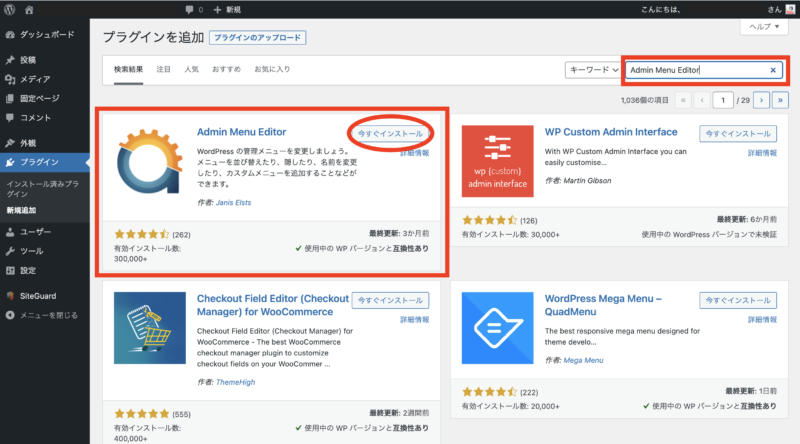This screenshot has width=800, height=444.
Task: Open WordPress Mega Menu title link
Action: coord(603,305)
